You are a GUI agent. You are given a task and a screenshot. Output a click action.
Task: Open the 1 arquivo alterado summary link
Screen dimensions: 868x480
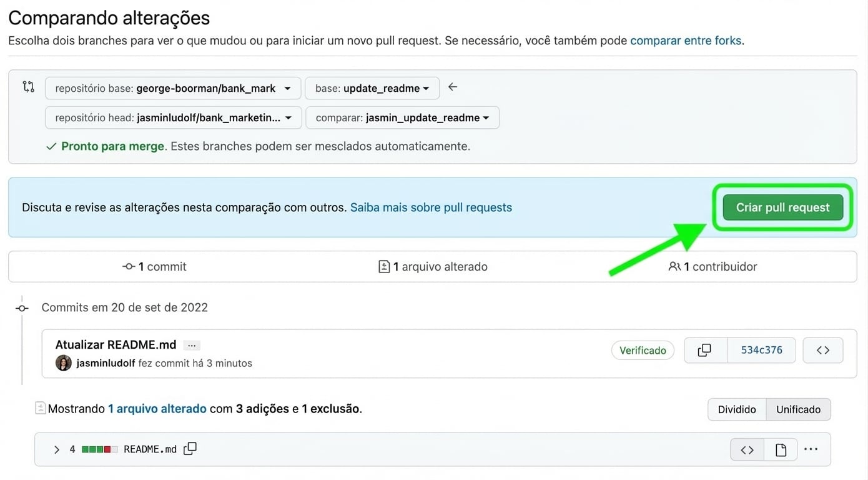157,409
